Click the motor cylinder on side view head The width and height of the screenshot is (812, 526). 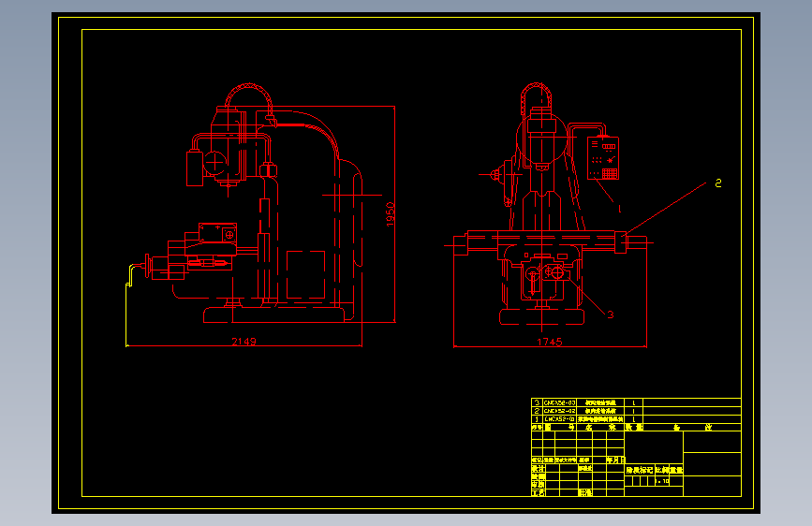195,168
